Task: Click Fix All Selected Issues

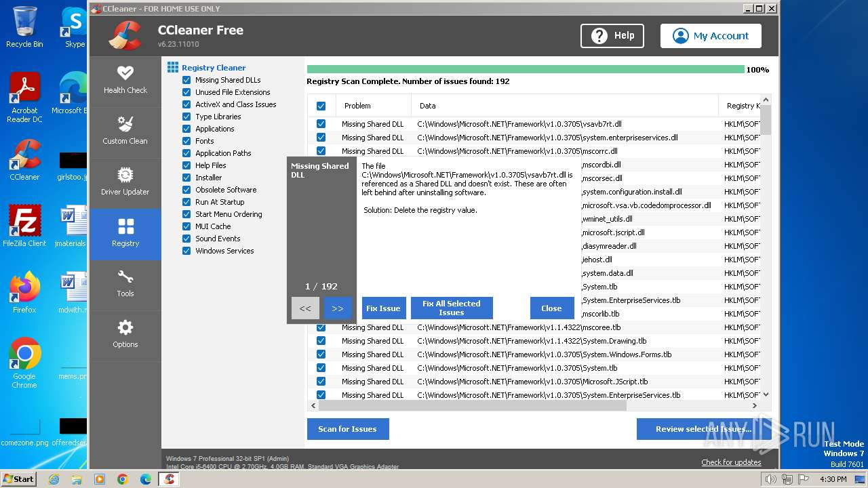Action: click(452, 308)
